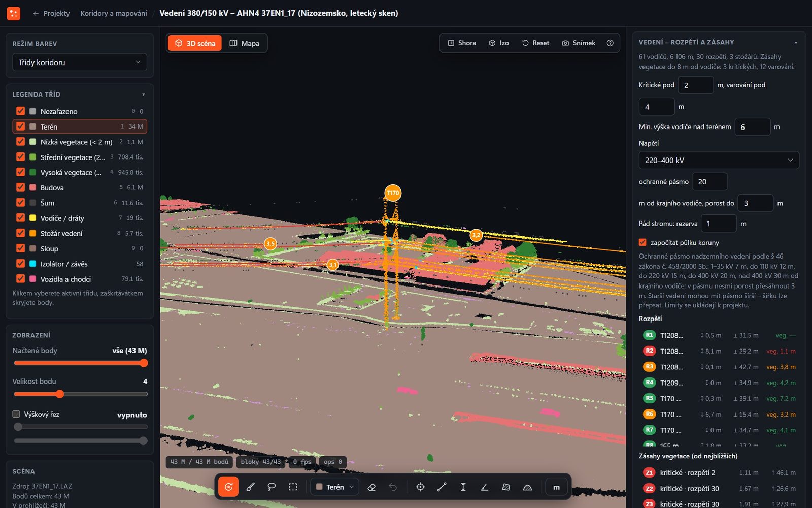812x508 pixels.
Task: Switch to the Mapa tab
Action: click(x=245, y=43)
